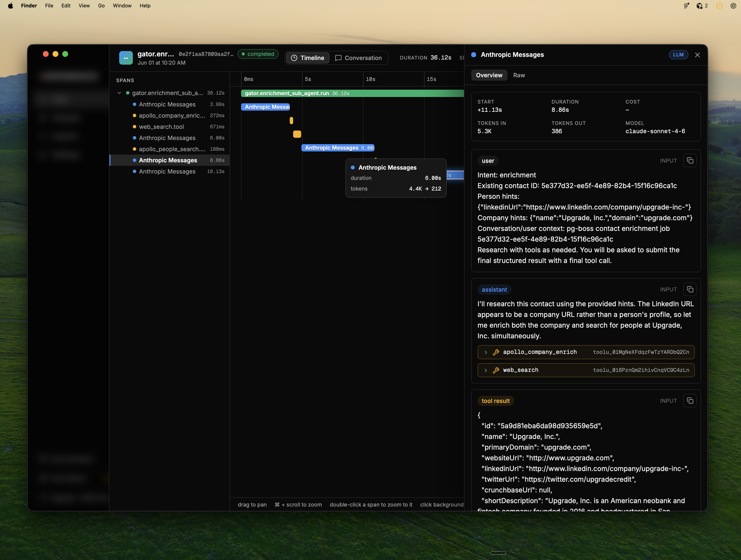Select the apollo_company_enric... span row

click(x=170, y=115)
